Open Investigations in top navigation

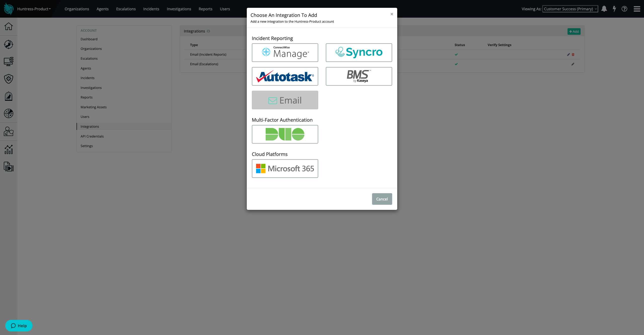coord(179,9)
